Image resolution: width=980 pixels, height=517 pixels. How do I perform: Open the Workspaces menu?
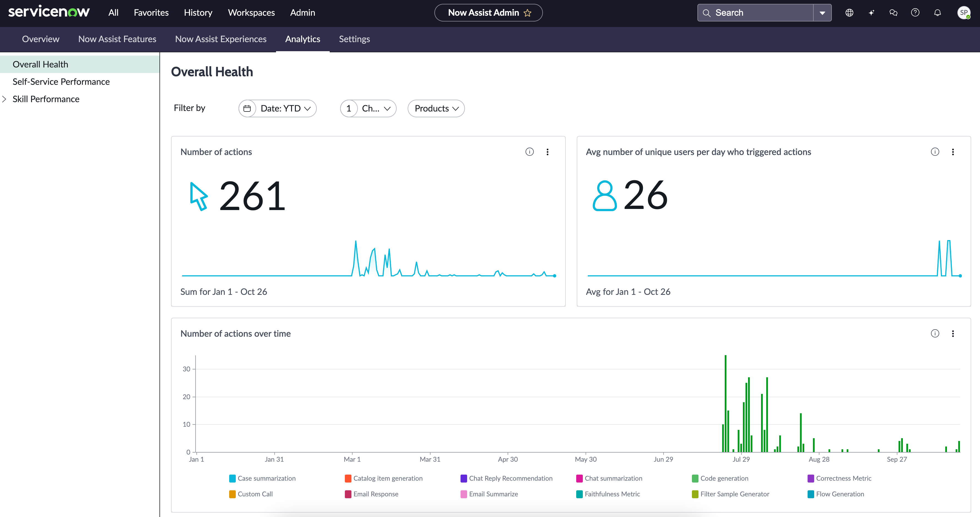(x=251, y=13)
